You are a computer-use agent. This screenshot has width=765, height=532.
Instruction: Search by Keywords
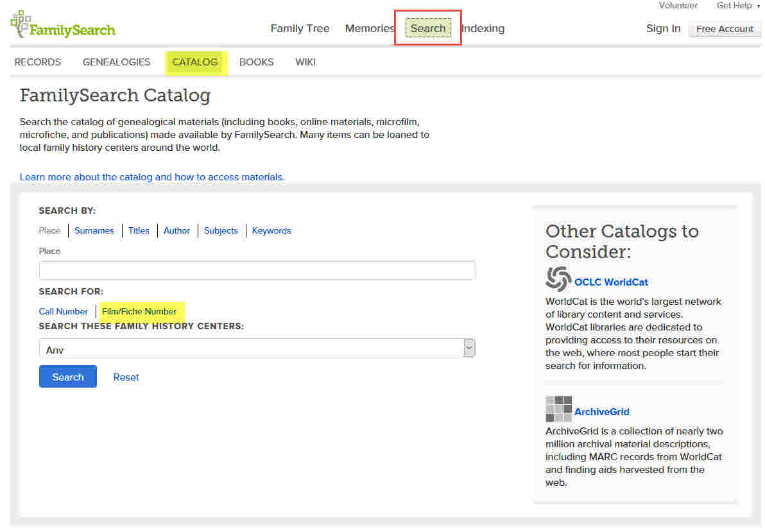271,230
